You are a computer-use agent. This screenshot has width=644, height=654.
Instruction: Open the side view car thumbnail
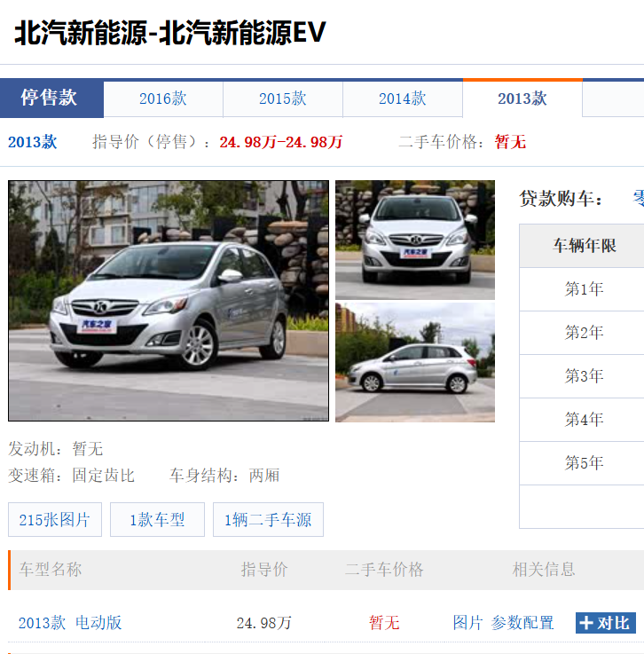pyautogui.click(x=415, y=362)
